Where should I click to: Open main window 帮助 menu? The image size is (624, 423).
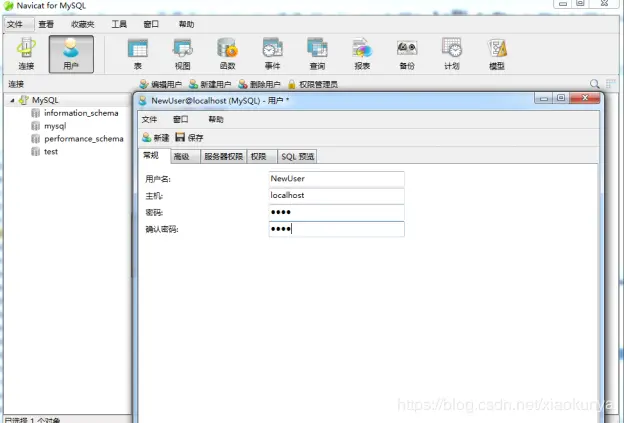(186, 24)
